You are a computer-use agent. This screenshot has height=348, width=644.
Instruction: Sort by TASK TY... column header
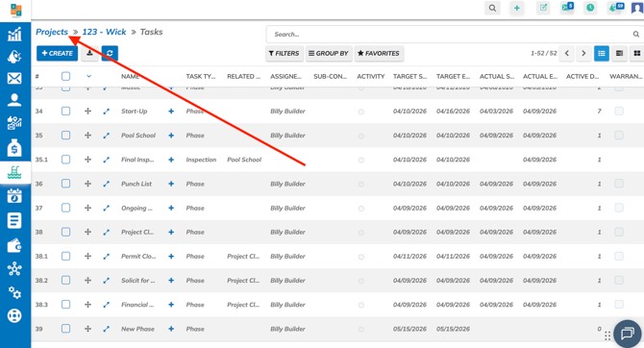pos(201,76)
